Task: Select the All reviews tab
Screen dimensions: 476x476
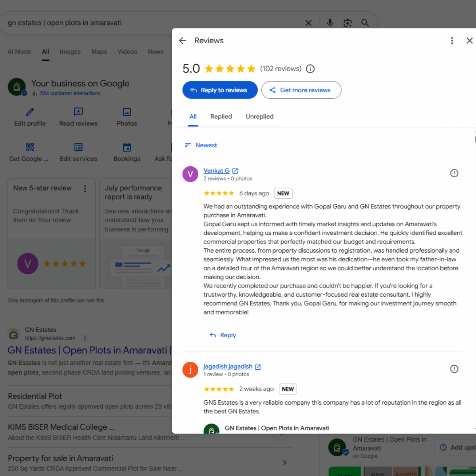Action: coord(193,117)
